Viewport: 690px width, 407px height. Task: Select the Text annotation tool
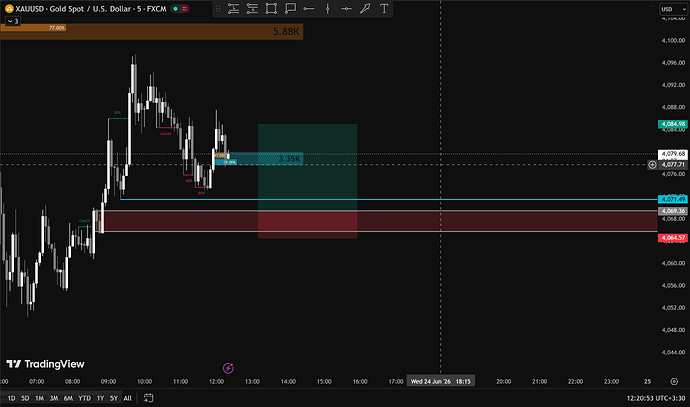[x=384, y=8]
